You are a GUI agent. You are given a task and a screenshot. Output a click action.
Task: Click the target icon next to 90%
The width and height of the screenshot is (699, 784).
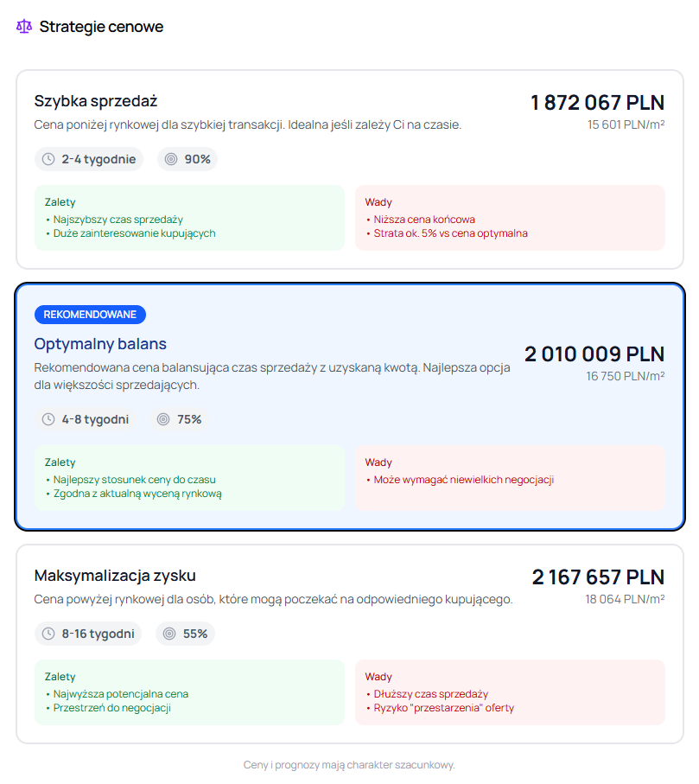click(x=171, y=159)
